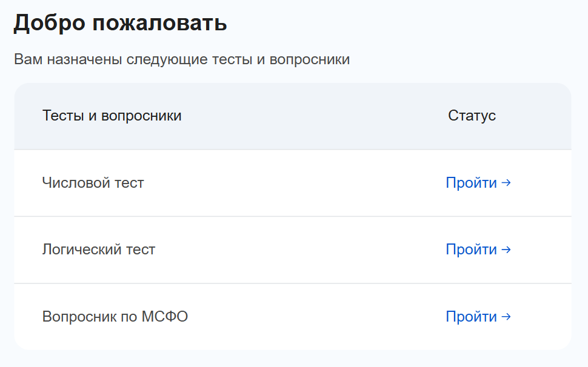Click the Статус column header

pyautogui.click(x=471, y=115)
